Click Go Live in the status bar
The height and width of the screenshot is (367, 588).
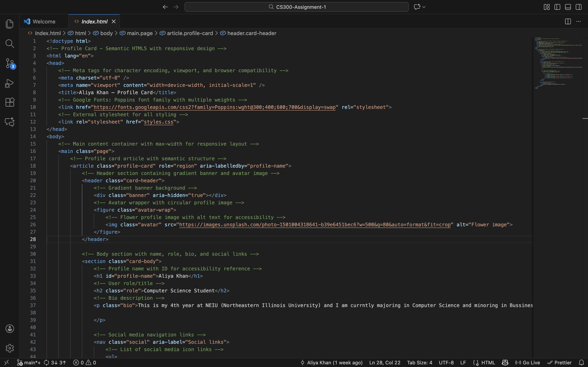point(528,362)
